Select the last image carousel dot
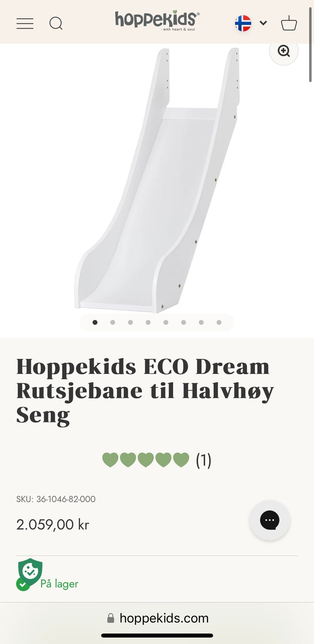The height and width of the screenshot is (644, 314). pyautogui.click(x=219, y=322)
